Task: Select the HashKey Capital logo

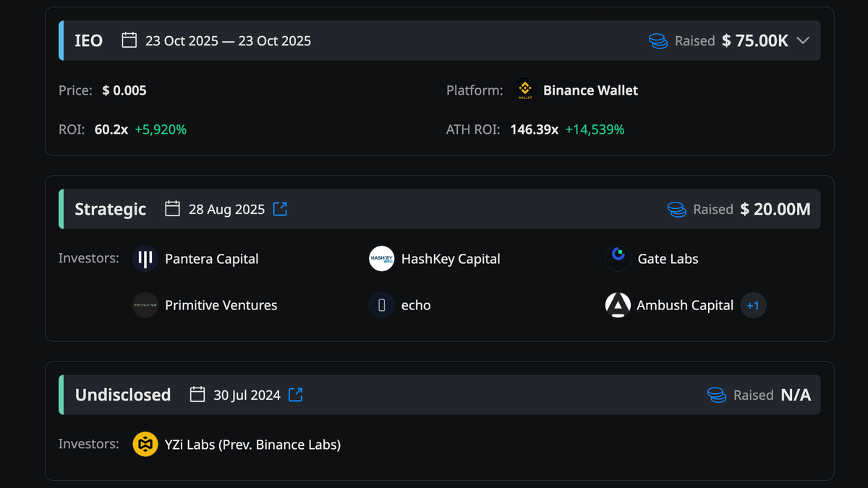Action: pos(381,259)
